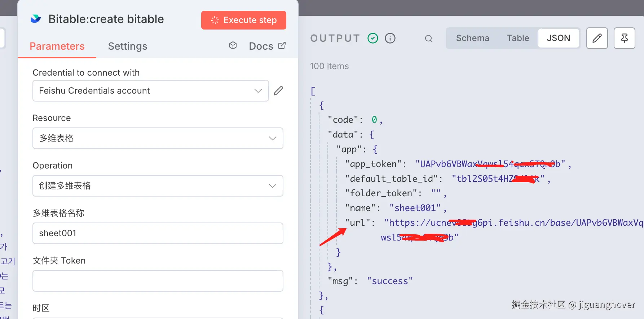Edit credential with the pencil icon
The width and height of the screenshot is (644, 319).
click(x=278, y=91)
